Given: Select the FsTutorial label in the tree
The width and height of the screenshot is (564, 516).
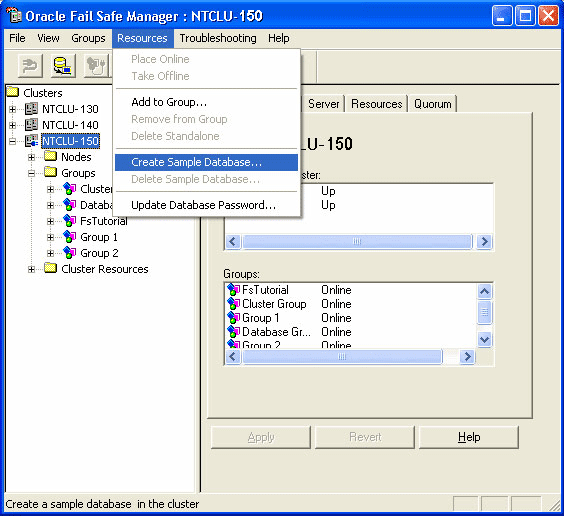Looking at the screenshot, I should click(x=104, y=221).
